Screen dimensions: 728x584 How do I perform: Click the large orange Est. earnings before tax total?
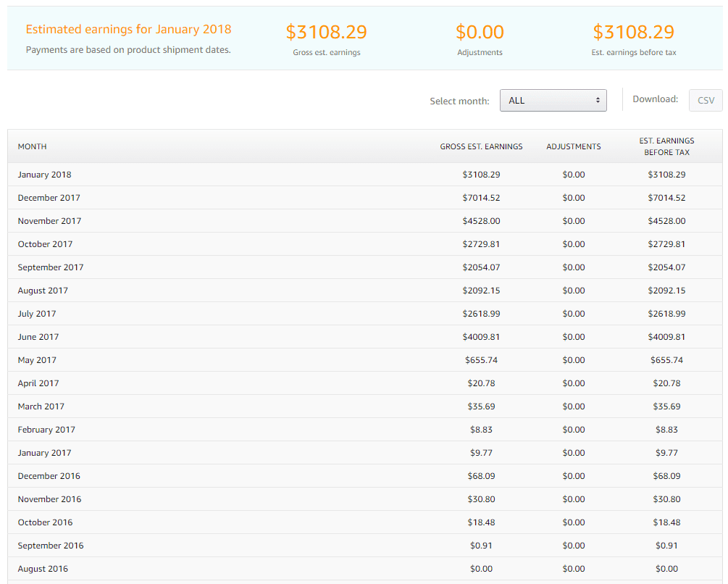click(634, 32)
